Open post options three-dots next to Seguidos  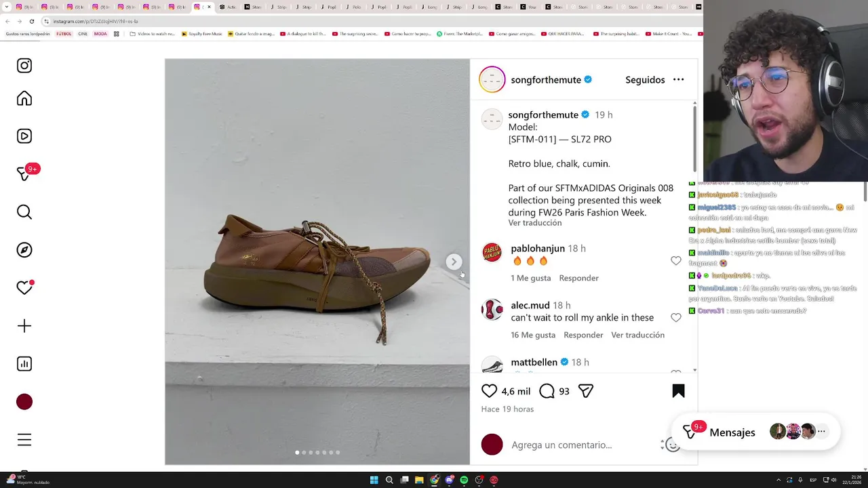tap(678, 80)
